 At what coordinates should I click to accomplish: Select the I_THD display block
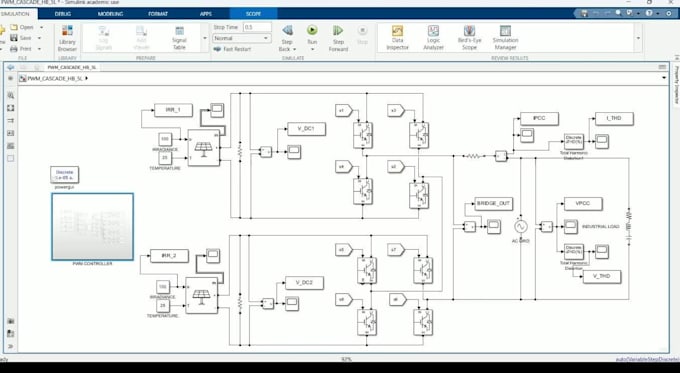pyautogui.click(x=614, y=118)
